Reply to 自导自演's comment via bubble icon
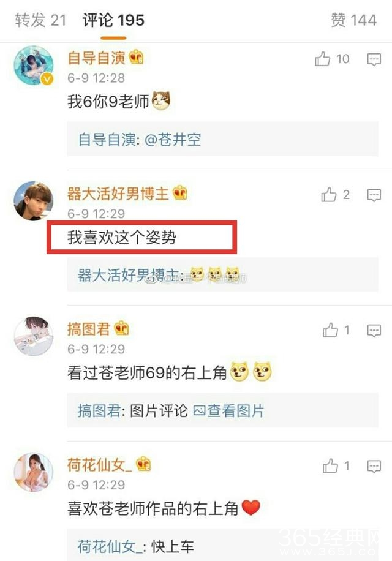392x561 pixels. tap(374, 59)
